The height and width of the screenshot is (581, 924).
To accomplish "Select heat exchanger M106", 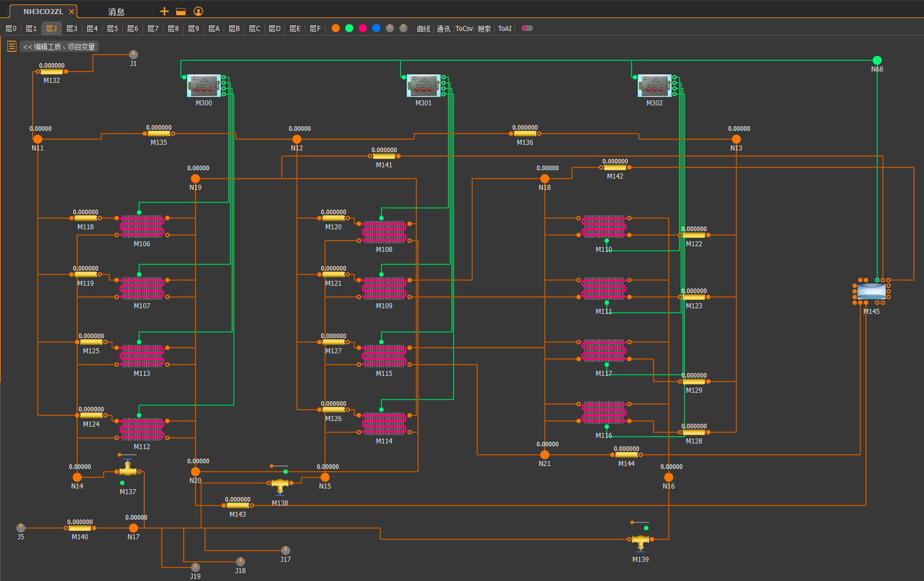I will click(142, 227).
